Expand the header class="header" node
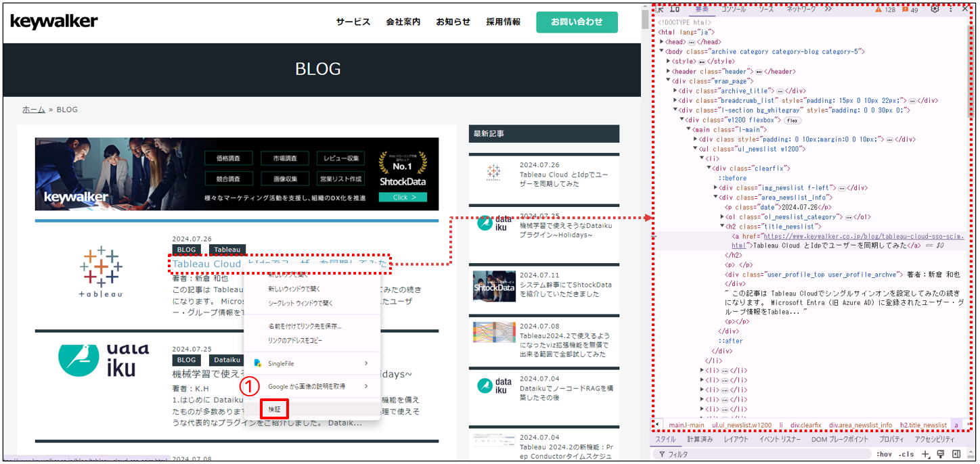980x464 pixels. point(669,71)
